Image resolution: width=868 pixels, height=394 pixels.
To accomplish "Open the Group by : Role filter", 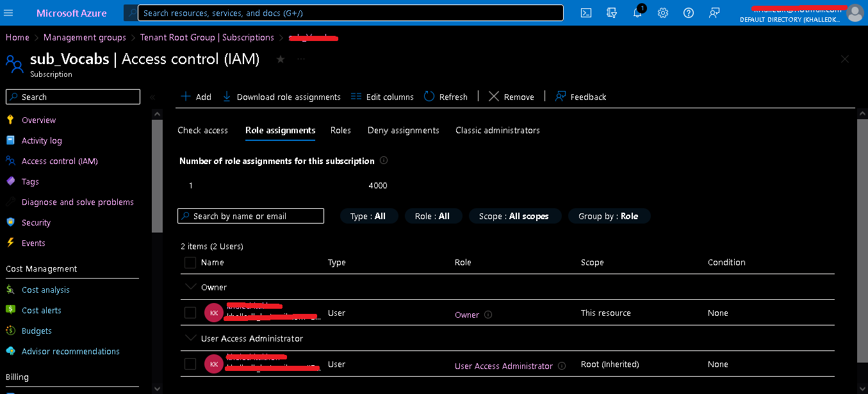I will tap(609, 216).
